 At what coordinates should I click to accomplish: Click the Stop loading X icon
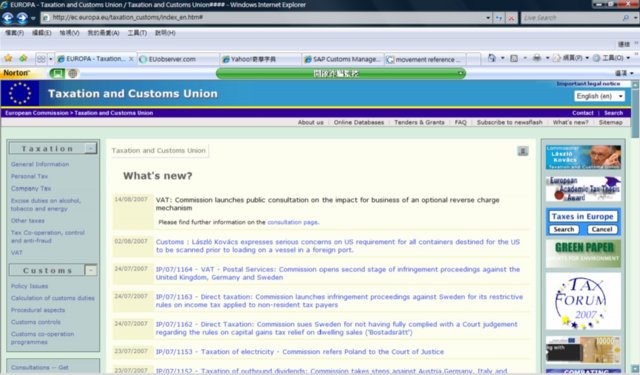point(511,18)
